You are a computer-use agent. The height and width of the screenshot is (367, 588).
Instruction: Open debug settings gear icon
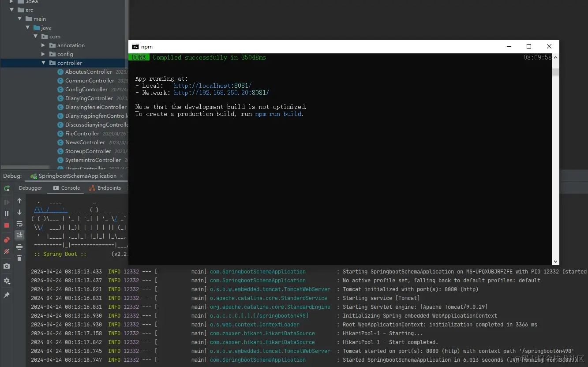coord(7,281)
